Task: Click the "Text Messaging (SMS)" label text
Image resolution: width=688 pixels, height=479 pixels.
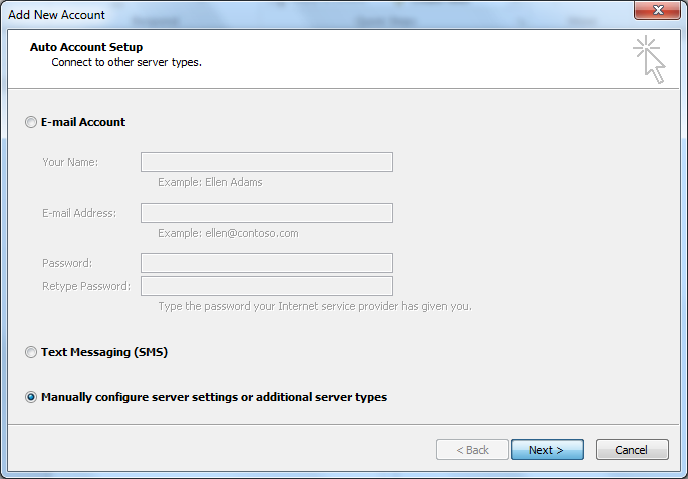Action: coord(104,352)
